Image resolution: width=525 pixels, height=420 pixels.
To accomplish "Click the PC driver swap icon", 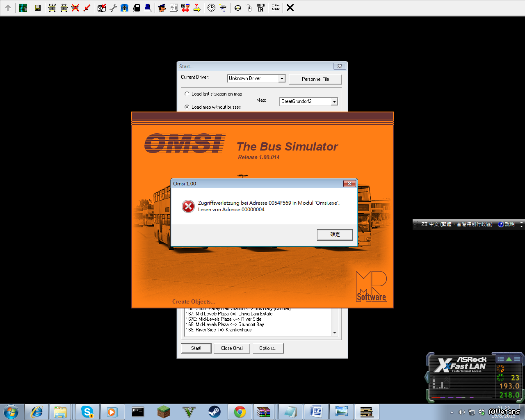I will pyautogui.click(x=185, y=8).
